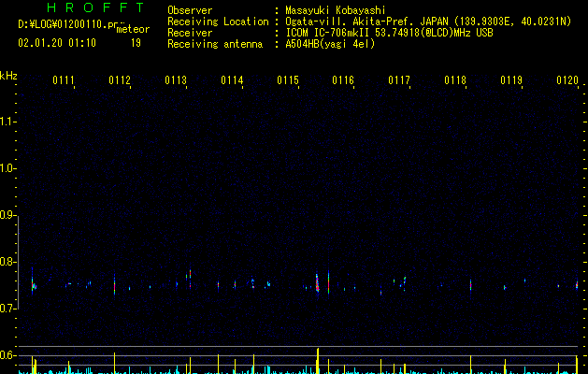Click the Observer label
The width and height of the screenshot is (588, 374).
190,10
